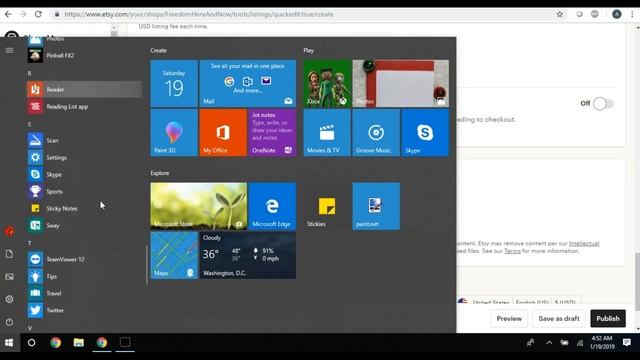The width and height of the screenshot is (640, 360).
Task: Select the letter S group header
Action: coord(29,124)
